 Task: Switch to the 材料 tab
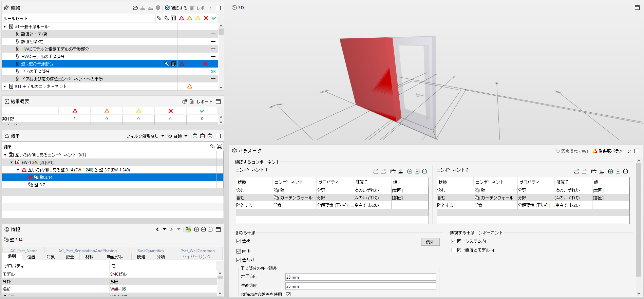coord(89,257)
